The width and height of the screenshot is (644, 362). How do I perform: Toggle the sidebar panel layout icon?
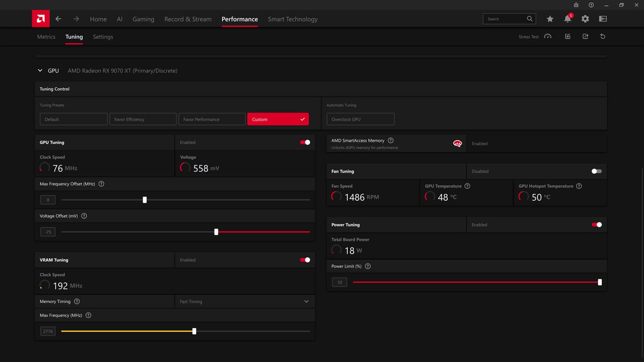coord(603,19)
